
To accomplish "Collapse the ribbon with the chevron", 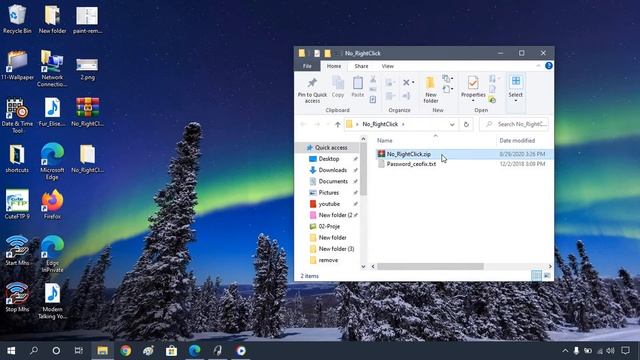I will click(538, 66).
